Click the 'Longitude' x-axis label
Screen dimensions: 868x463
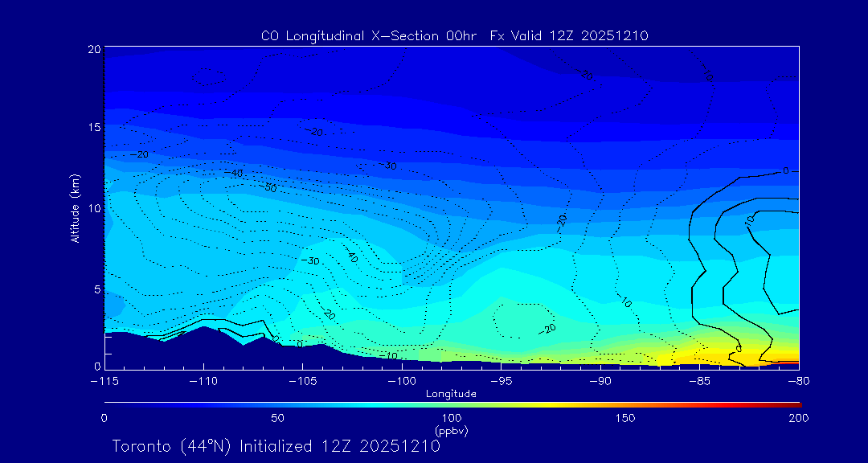(x=451, y=394)
